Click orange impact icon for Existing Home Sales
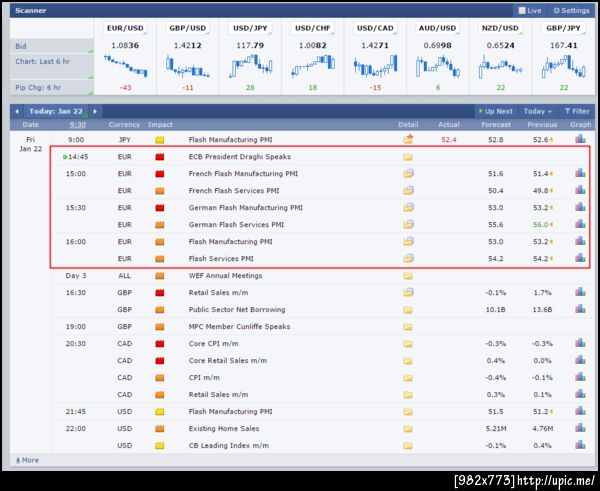Screen dimensions: 600x491 click(x=160, y=429)
